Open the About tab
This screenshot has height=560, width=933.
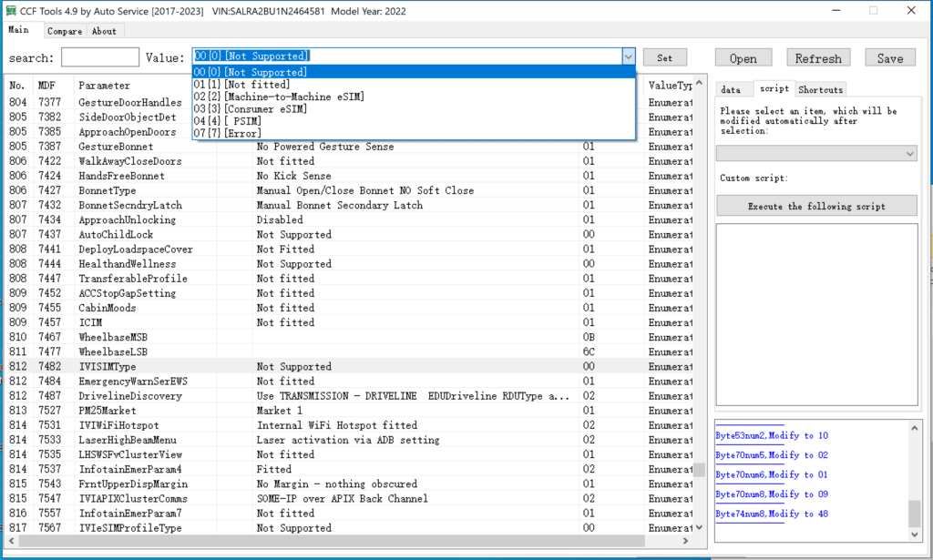coord(104,31)
